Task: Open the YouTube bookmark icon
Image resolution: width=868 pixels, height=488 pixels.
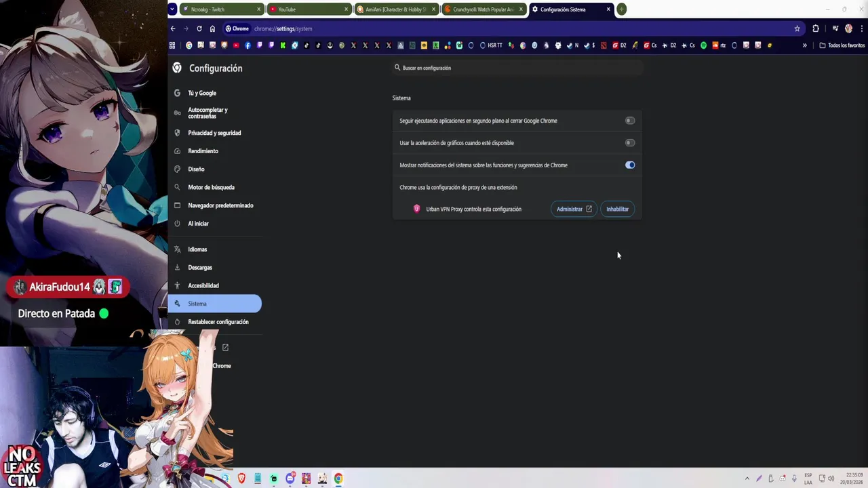Action: pos(236,45)
